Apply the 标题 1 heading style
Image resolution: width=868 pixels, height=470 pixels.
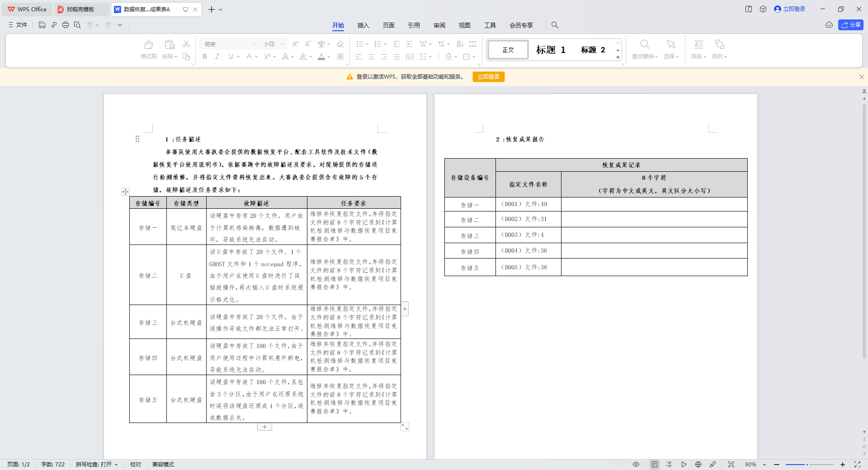[x=551, y=50]
